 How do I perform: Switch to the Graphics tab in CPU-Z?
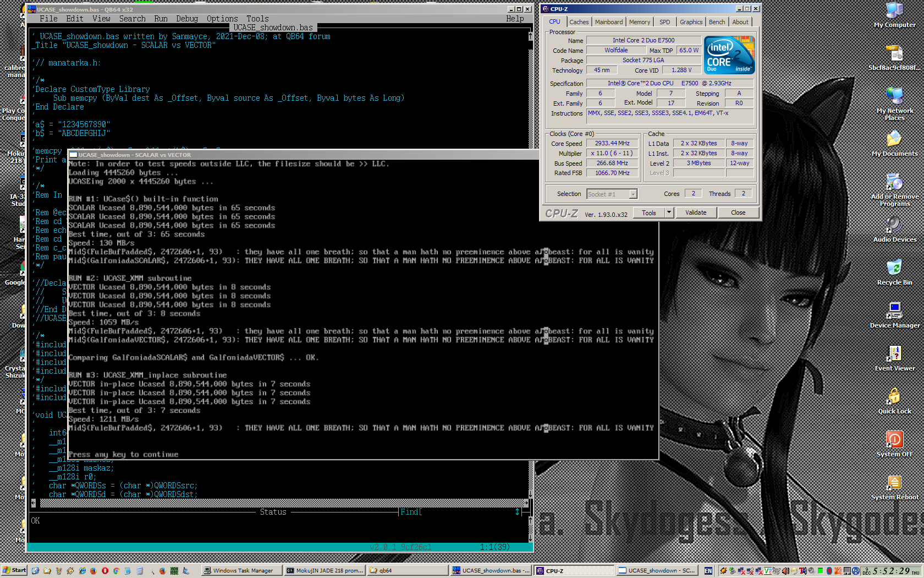pos(691,22)
